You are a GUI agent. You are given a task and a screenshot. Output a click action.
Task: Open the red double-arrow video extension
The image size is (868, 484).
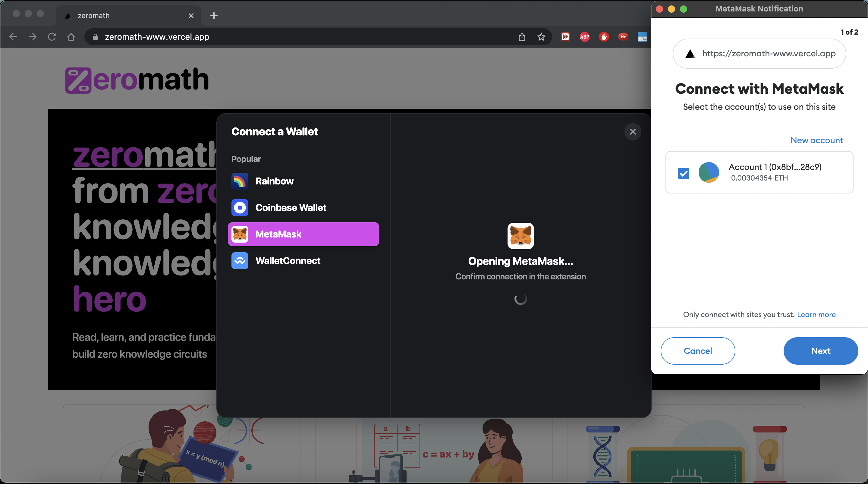coord(623,37)
